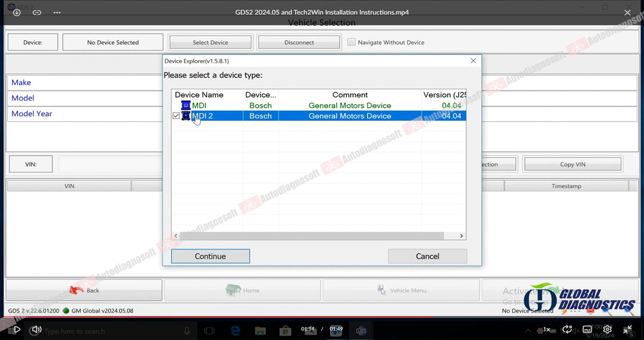Open Microsoft Edge in the taskbar
The width and height of the screenshot is (644, 340).
[x=236, y=330]
